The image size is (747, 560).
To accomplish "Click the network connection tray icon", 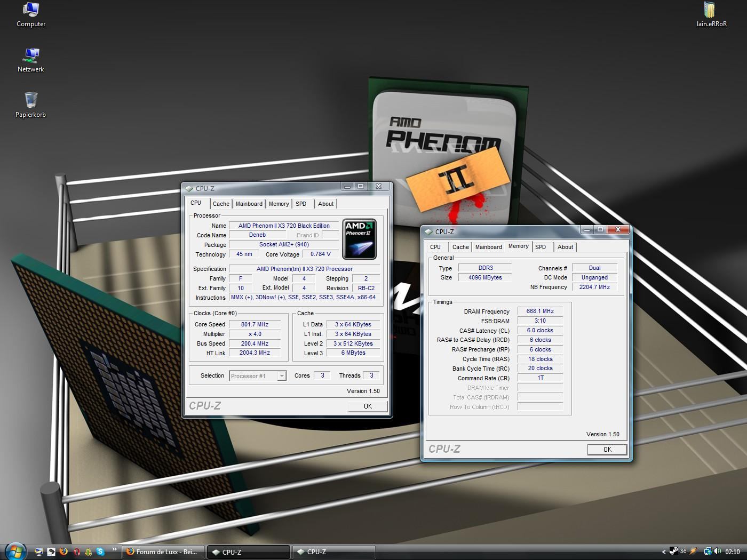I will click(708, 551).
